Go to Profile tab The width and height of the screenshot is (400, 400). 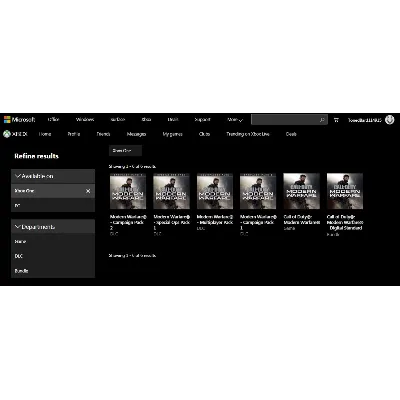click(x=74, y=134)
